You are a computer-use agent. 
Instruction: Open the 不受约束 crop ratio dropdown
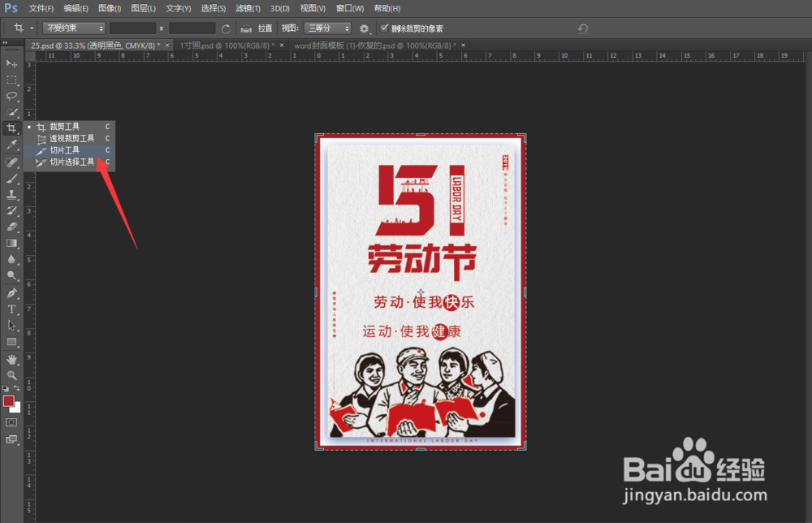tap(73, 28)
